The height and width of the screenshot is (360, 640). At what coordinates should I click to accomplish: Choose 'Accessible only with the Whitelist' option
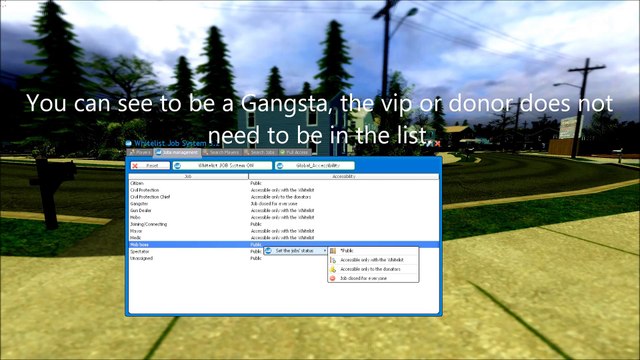373,260
